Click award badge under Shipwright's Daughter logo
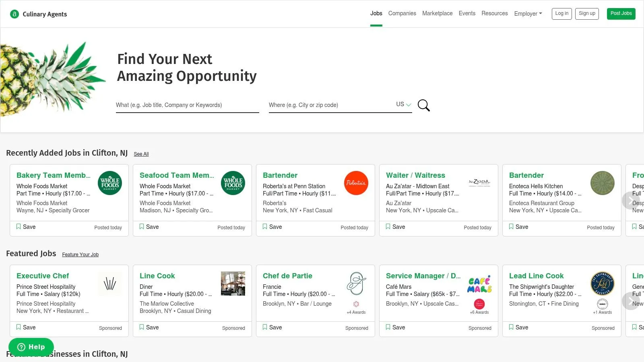This screenshot has height=362, width=644. [x=603, y=304]
